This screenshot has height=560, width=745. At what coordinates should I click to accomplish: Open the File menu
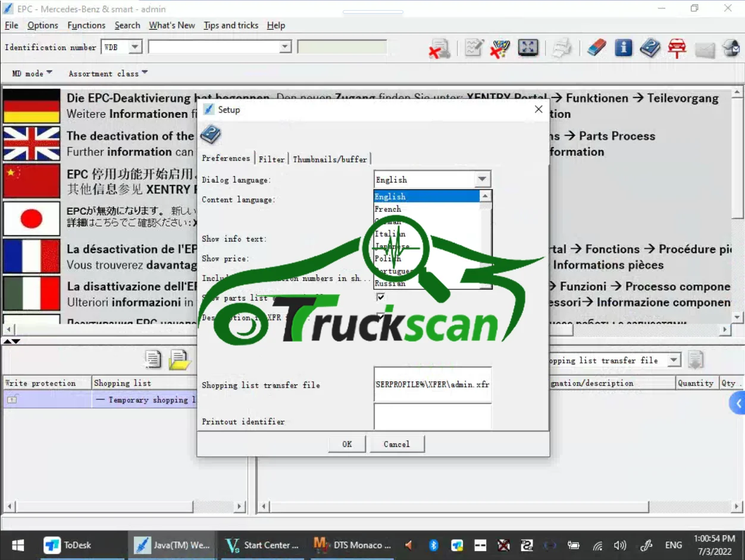click(x=11, y=25)
